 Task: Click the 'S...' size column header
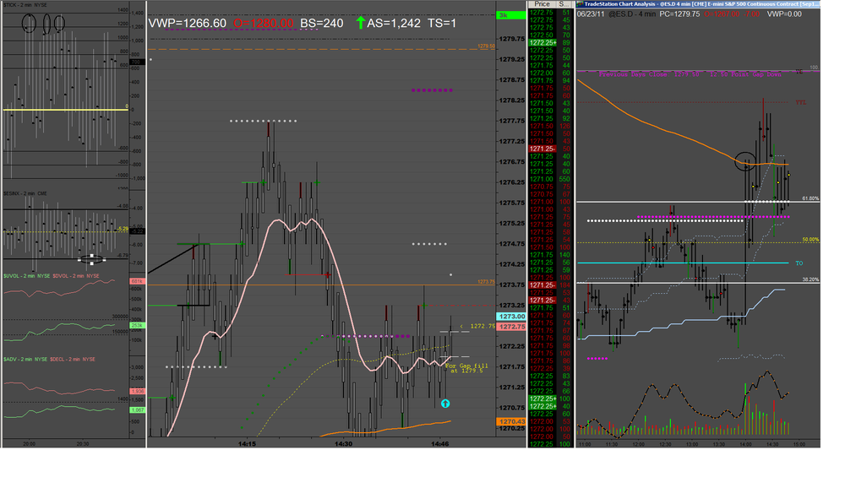[564, 3]
